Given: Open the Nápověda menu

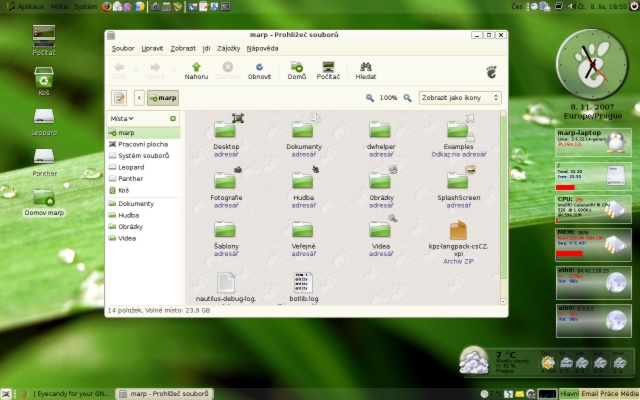Looking at the screenshot, I should coord(262,48).
